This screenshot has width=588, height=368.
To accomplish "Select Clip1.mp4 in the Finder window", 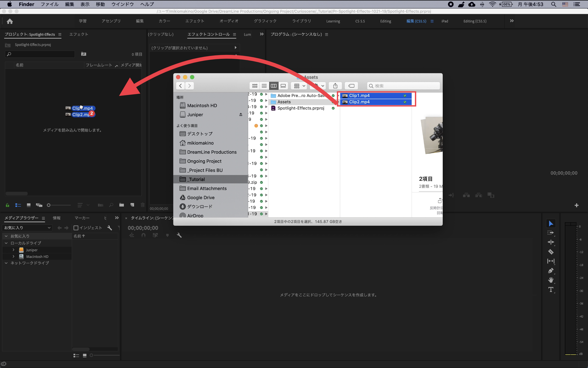I will point(359,96).
